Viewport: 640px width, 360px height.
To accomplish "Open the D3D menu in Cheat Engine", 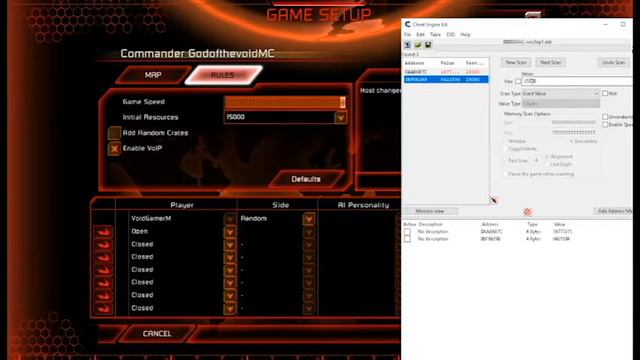I will point(450,35).
